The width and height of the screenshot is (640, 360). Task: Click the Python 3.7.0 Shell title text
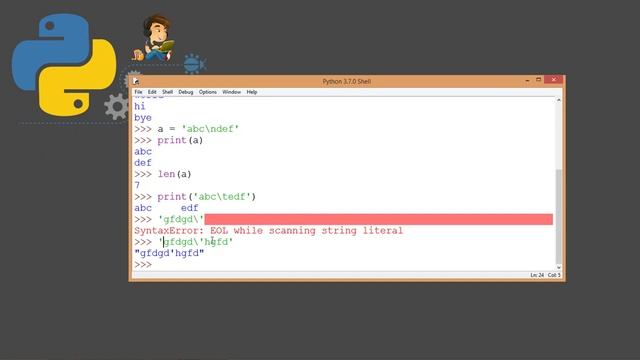click(x=347, y=82)
